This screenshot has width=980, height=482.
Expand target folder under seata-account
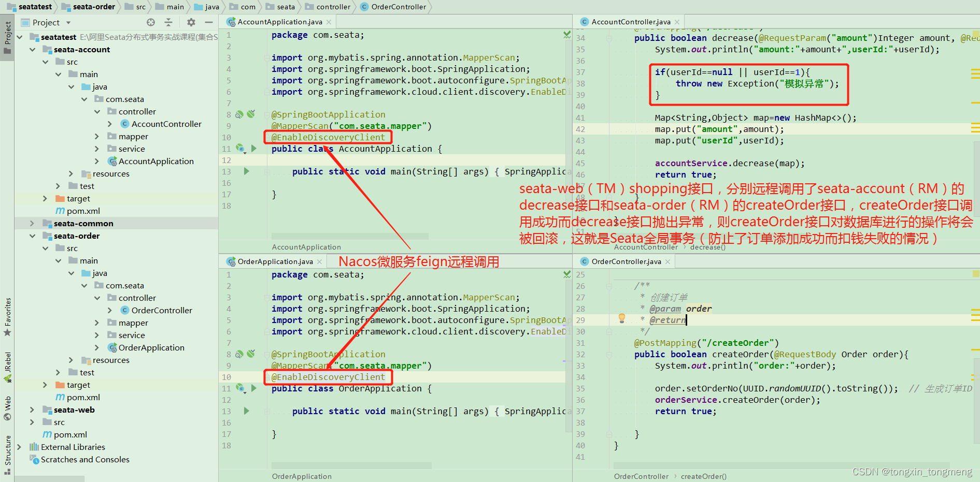click(x=45, y=199)
